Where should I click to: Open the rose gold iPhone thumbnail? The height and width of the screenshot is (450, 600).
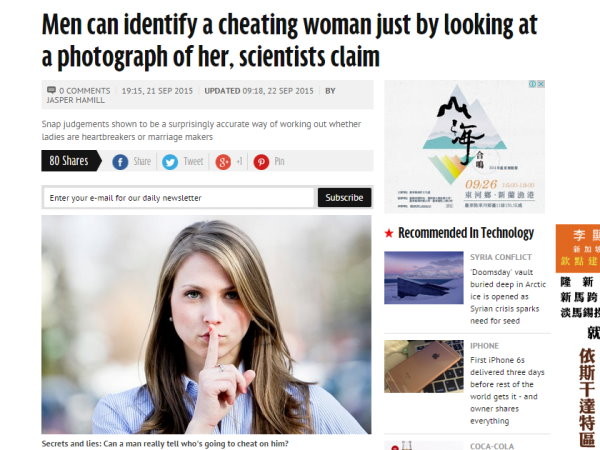(424, 366)
